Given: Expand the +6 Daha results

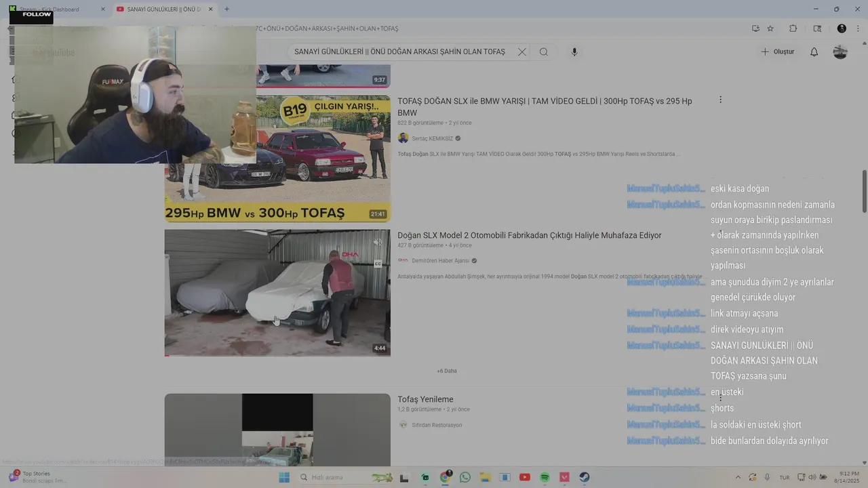Looking at the screenshot, I should tap(447, 371).
